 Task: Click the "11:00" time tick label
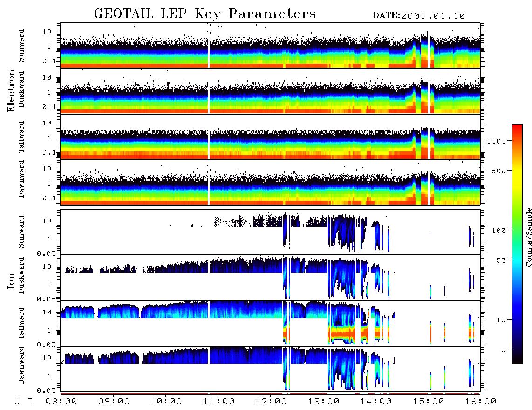(x=219, y=402)
